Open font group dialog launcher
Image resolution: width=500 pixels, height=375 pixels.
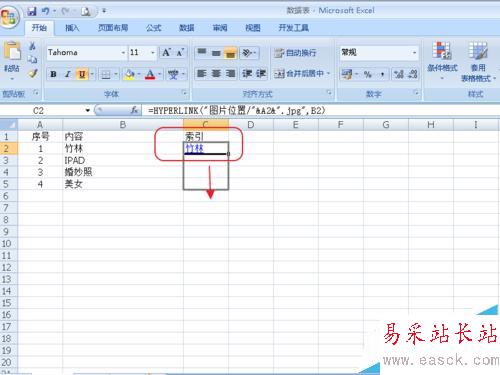tap(184, 93)
